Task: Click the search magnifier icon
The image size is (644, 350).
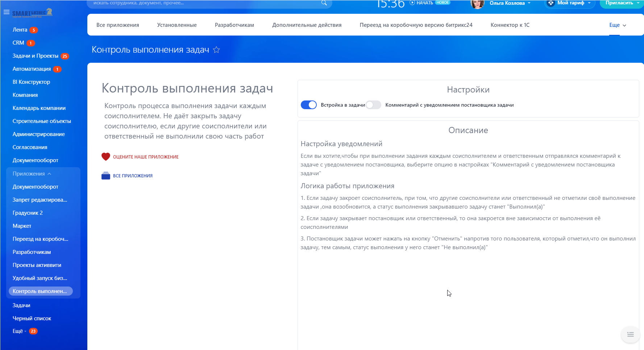Action: pyautogui.click(x=324, y=3)
